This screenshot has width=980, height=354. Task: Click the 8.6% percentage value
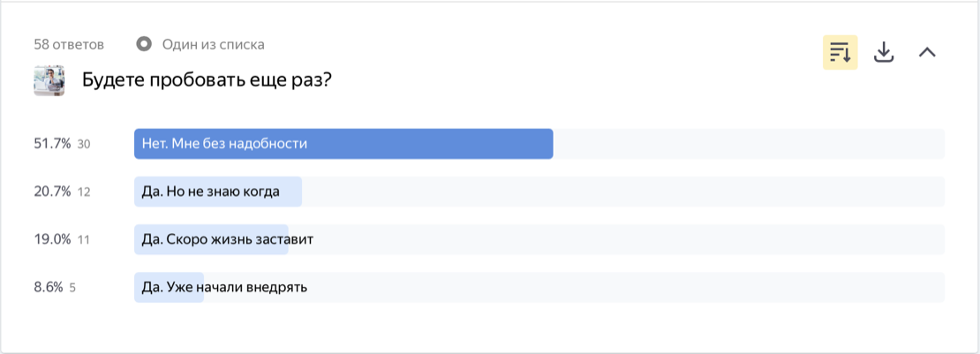pyautogui.click(x=49, y=287)
